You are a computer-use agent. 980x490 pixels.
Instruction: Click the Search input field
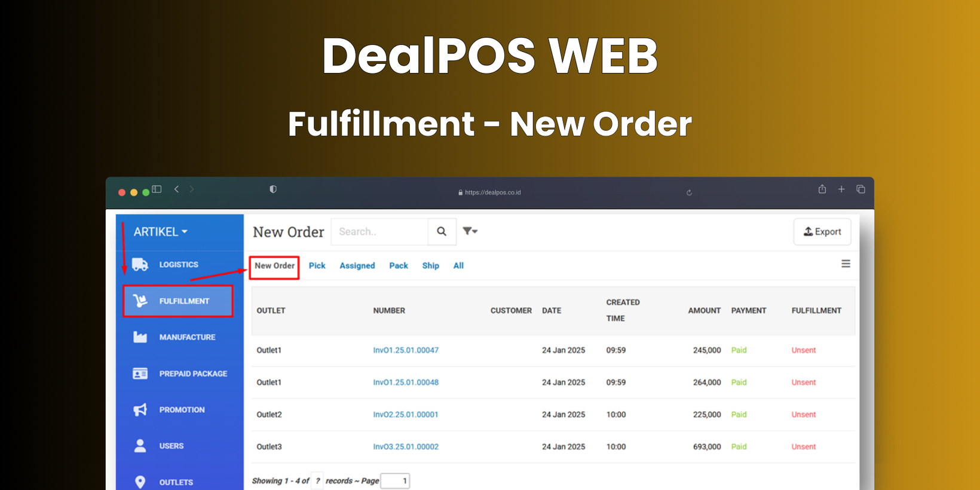380,231
